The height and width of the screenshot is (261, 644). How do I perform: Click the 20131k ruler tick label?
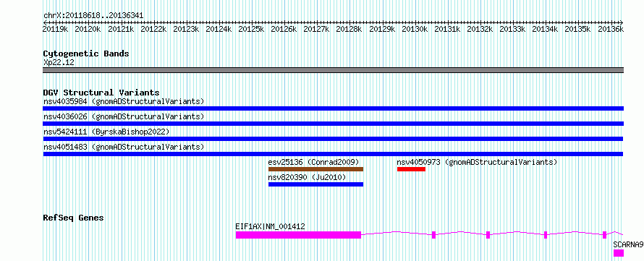coord(447,29)
